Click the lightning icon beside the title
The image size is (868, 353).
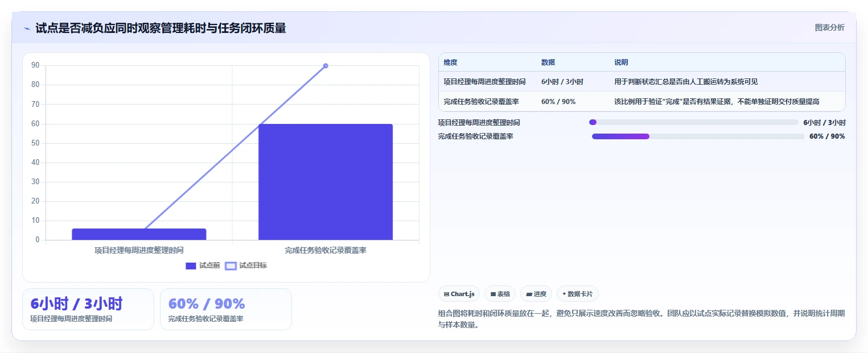click(x=27, y=28)
